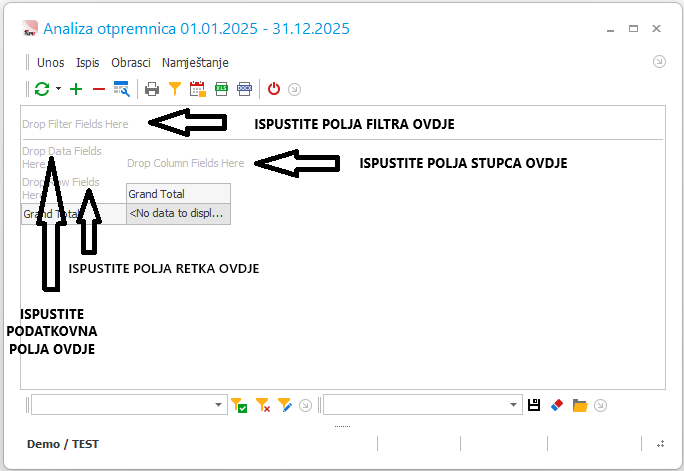Print using the printer icon
Screen dimensions: 684x471
click(152, 89)
